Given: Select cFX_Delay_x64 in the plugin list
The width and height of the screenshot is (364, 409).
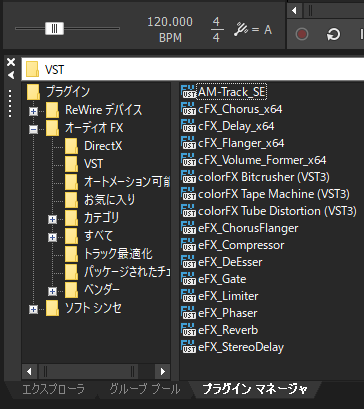Looking at the screenshot, I should coord(236,126).
